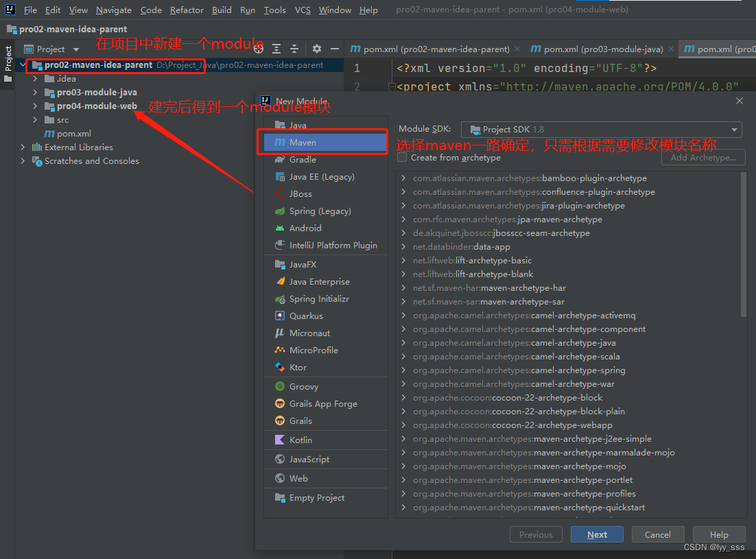
Task: Open the Build menu
Action: (222, 10)
